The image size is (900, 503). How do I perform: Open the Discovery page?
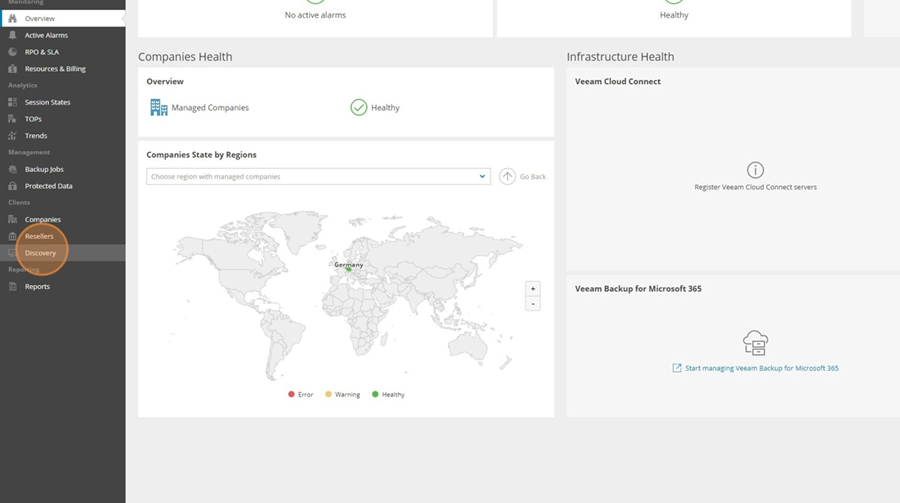coord(40,253)
